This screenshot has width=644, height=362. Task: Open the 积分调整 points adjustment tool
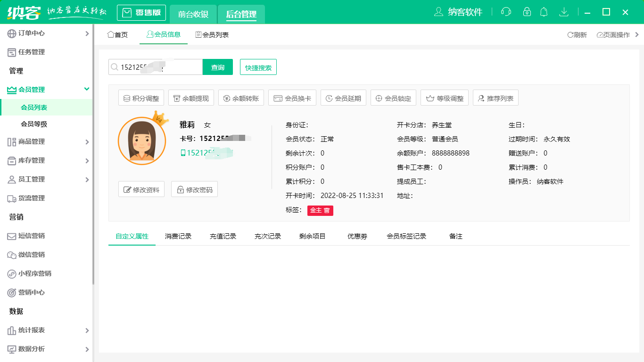point(141,98)
